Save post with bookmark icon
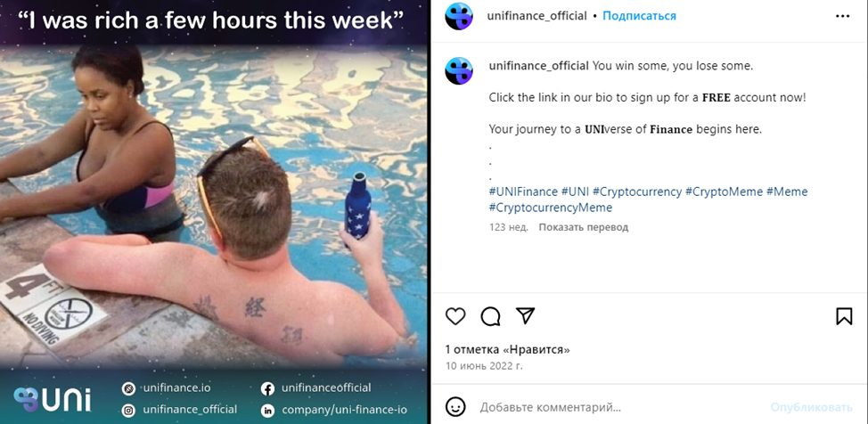The height and width of the screenshot is (424, 868). 844,316
